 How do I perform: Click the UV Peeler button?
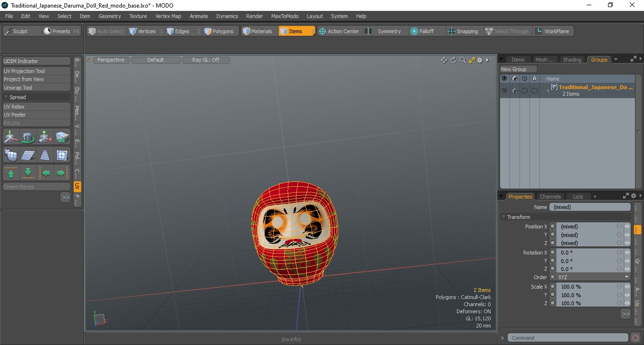37,115
